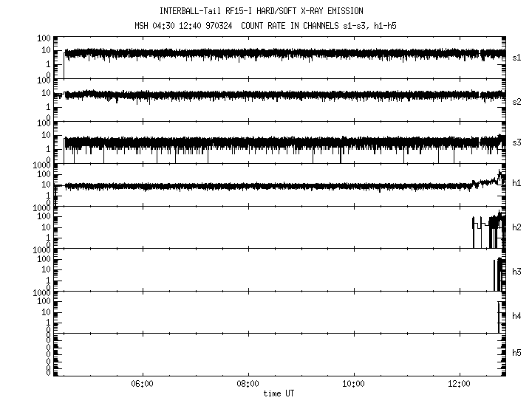Select the 10:00 time axis tick label
Image resolution: width=532 pixels, height=406 pixels.
tap(354, 384)
